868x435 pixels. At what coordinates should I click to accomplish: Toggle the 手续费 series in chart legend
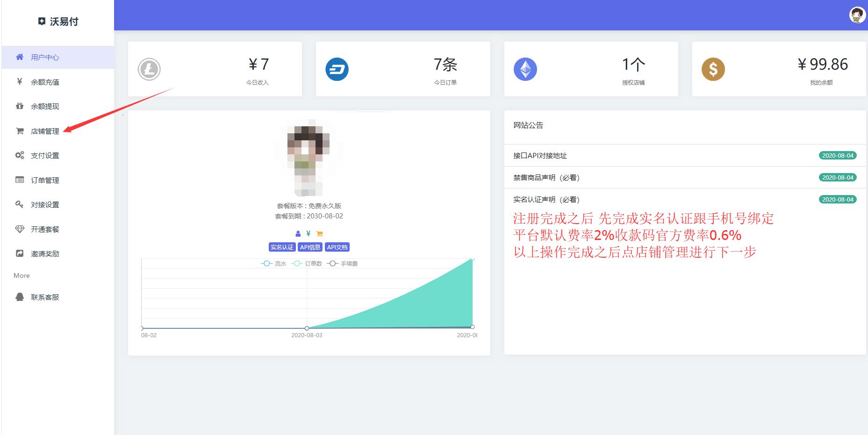coord(342,264)
